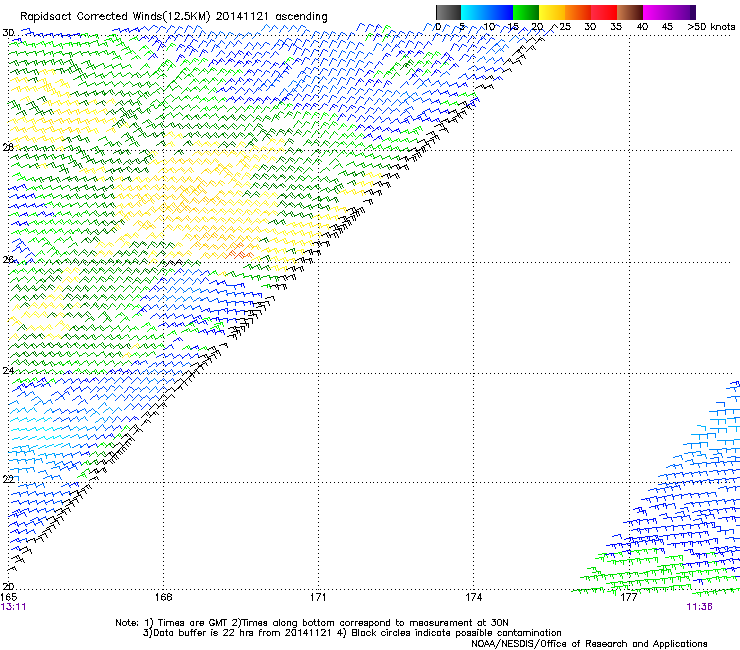The image size is (740, 650).
Task: Click the date '20141121 ascending' in title
Action: tap(272, 16)
